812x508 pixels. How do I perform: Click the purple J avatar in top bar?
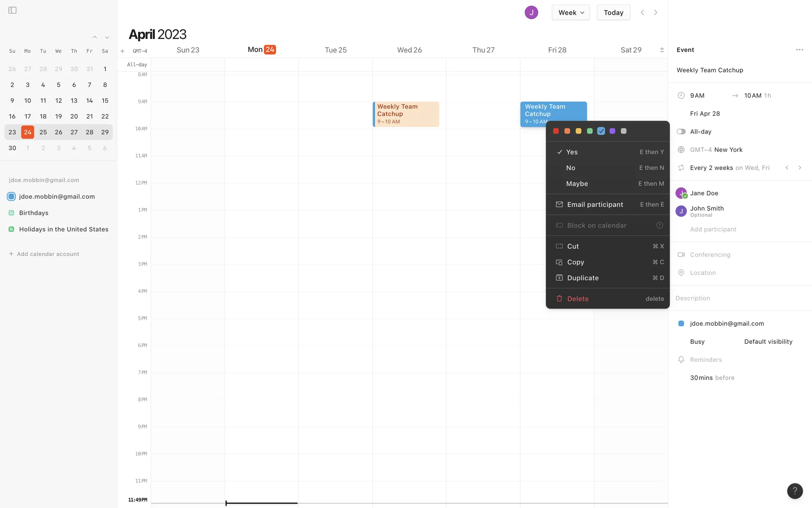[x=531, y=12]
